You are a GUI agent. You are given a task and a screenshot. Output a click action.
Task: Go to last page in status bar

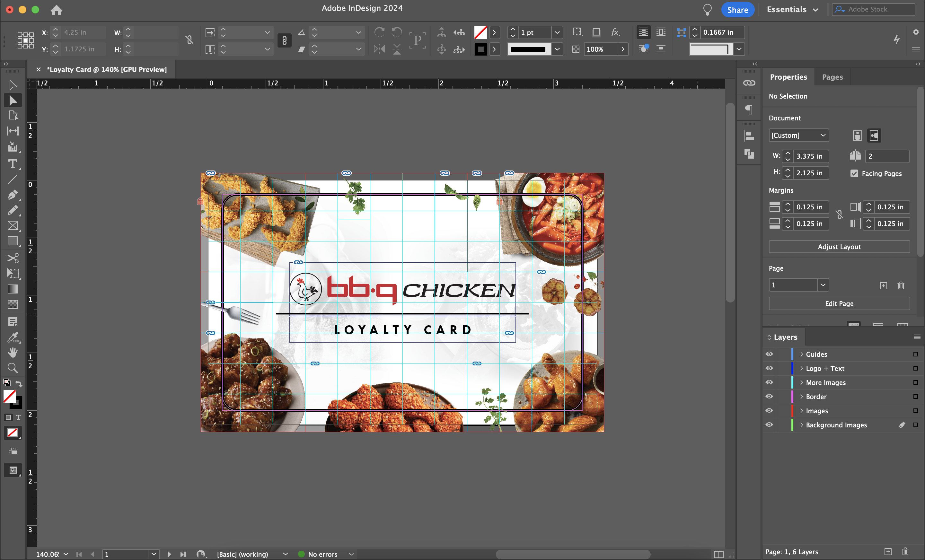pyautogui.click(x=183, y=554)
